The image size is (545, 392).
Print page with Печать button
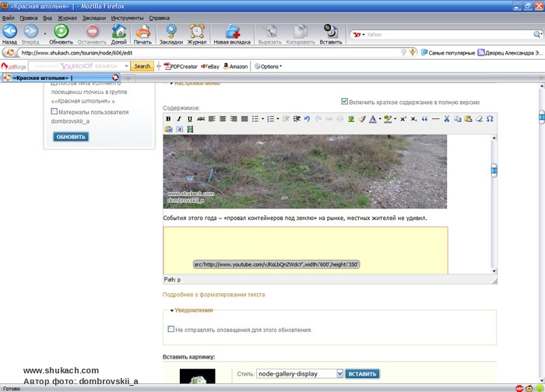pos(142,34)
